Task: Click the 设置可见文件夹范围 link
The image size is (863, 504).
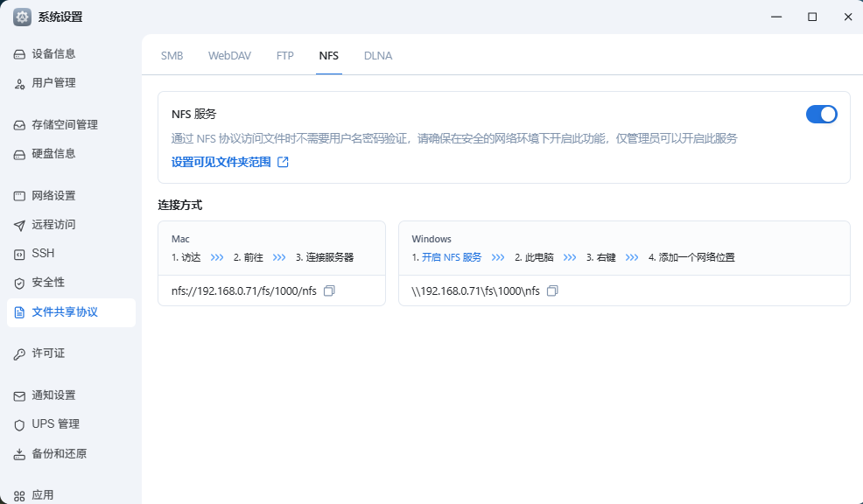Action: 221,162
